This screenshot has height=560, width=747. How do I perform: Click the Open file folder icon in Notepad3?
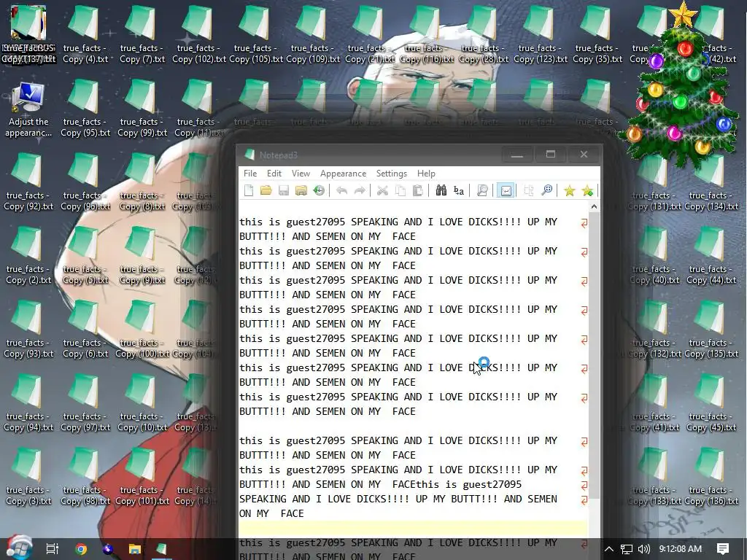point(266,191)
